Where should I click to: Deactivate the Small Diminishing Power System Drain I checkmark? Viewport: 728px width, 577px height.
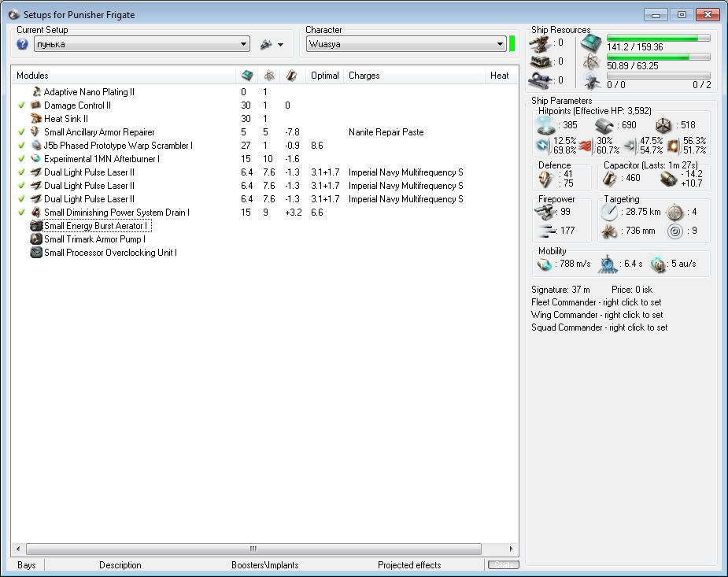pos(21,213)
